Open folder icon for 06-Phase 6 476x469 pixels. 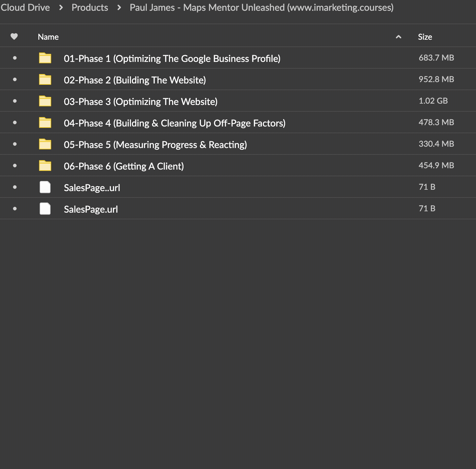[x=45, y=166]
